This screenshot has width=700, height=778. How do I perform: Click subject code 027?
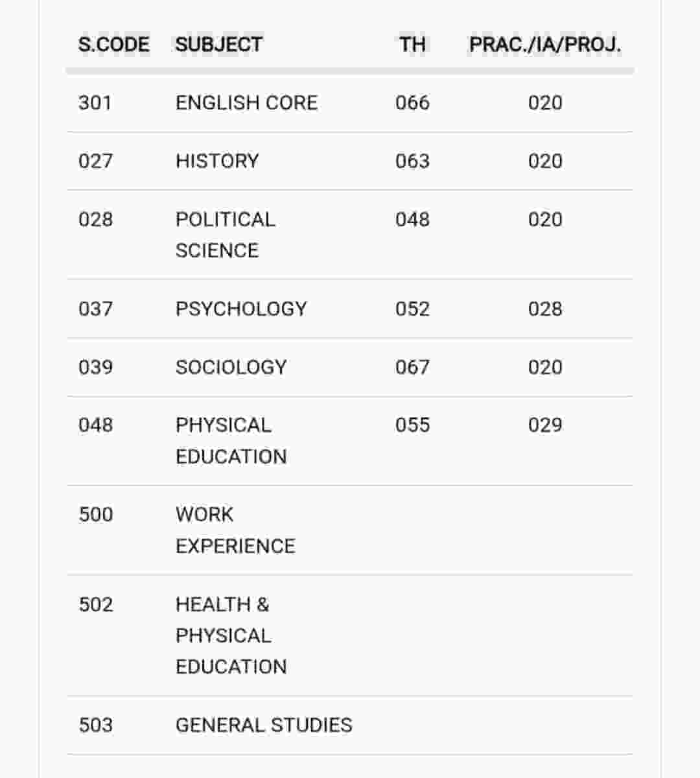pyautogui.click(x=95, y=161)
